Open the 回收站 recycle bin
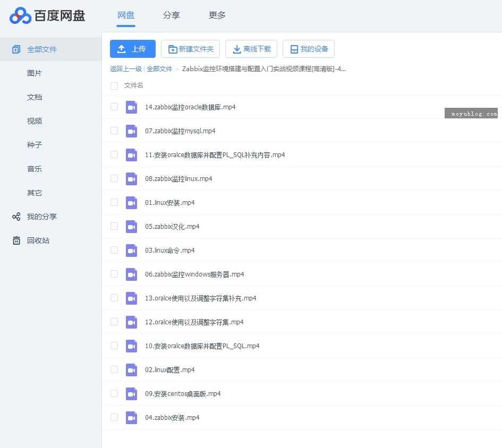The height and width of the screenshot is (448, 502). tap(38, 240)
